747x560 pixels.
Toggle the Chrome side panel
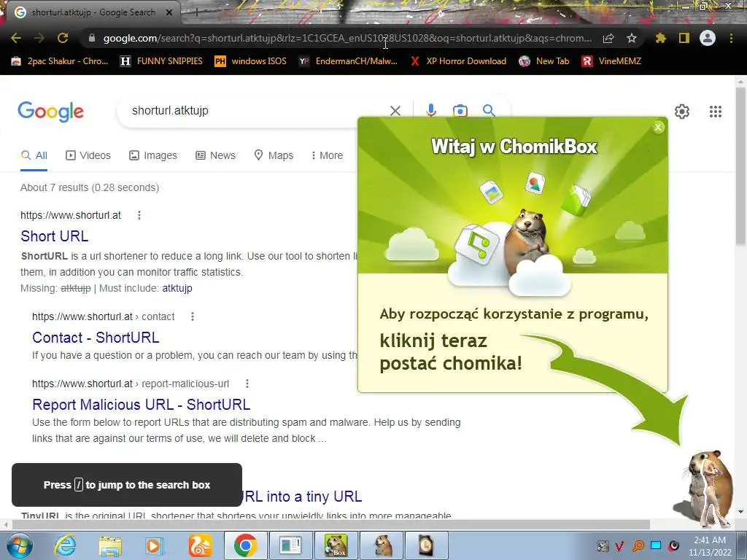click(684, 38)
